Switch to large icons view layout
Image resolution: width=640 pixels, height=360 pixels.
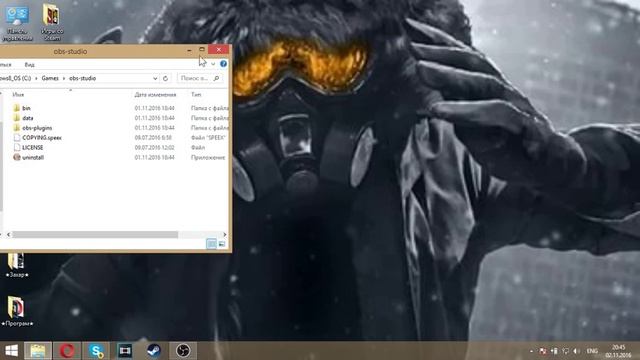click(x=222, y=244)
